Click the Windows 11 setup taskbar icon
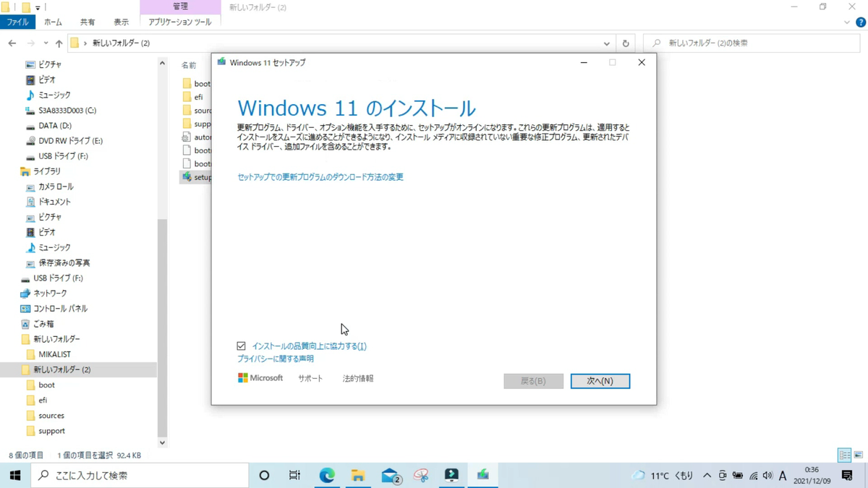The height and width of the screenshot is (488, 868). (x=482, y=475)
